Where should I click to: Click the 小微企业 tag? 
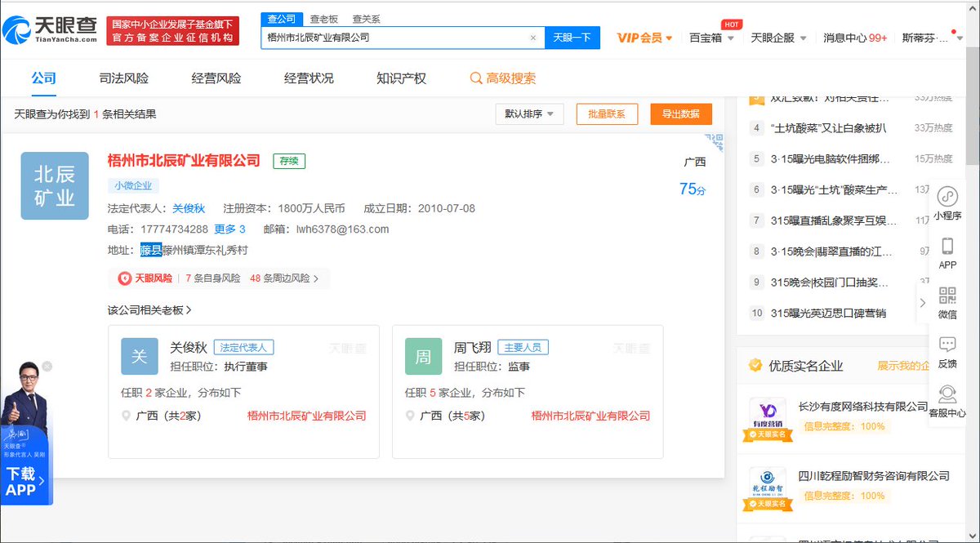click(134, 185)
